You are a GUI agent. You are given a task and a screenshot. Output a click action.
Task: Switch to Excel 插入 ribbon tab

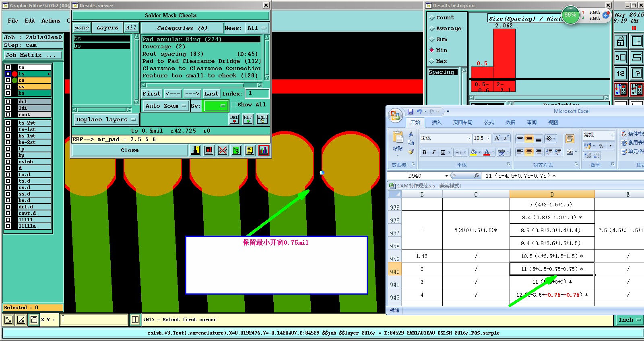pos(436,123)
